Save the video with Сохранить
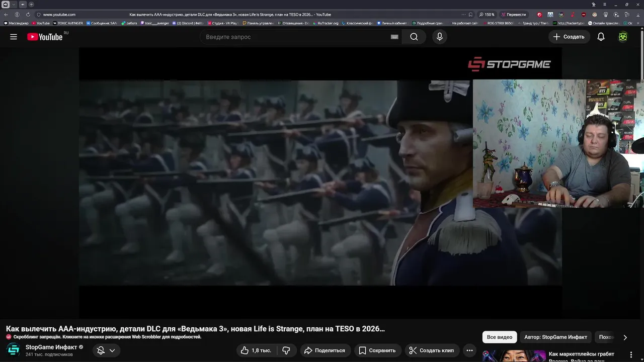The height and width of the screenshot is (362, 644). tap(377, 350)
